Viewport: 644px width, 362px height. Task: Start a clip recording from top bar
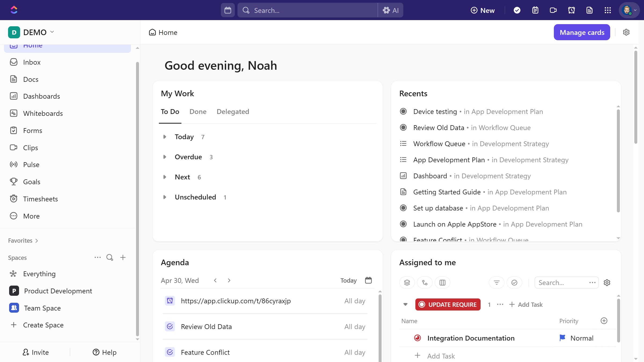click(553, 10)
